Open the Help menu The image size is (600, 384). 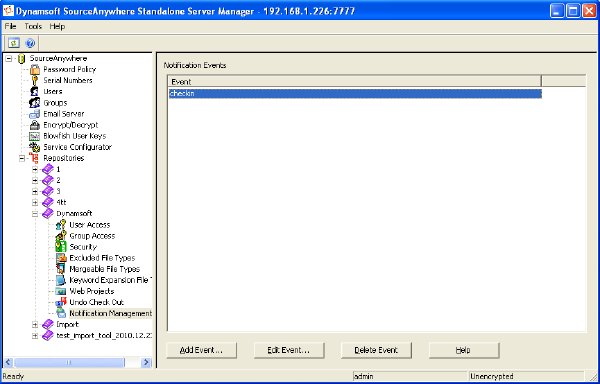(57, 26)
